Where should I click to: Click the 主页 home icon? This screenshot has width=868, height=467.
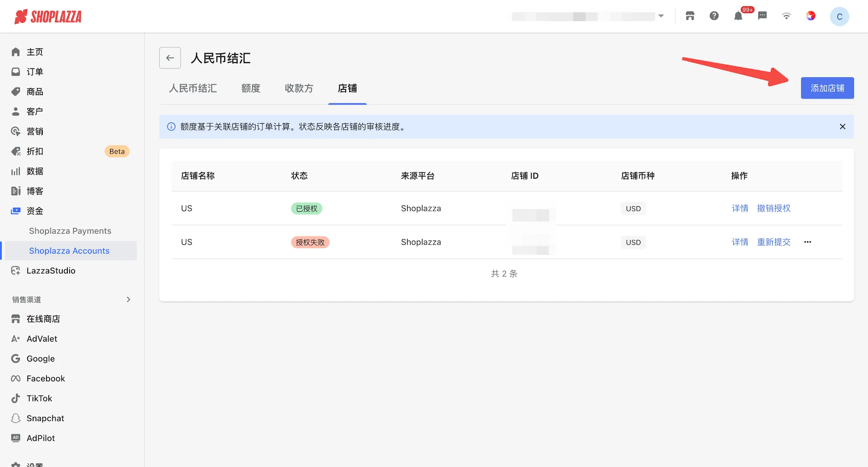pyautogui.click(x=16, y=52)
